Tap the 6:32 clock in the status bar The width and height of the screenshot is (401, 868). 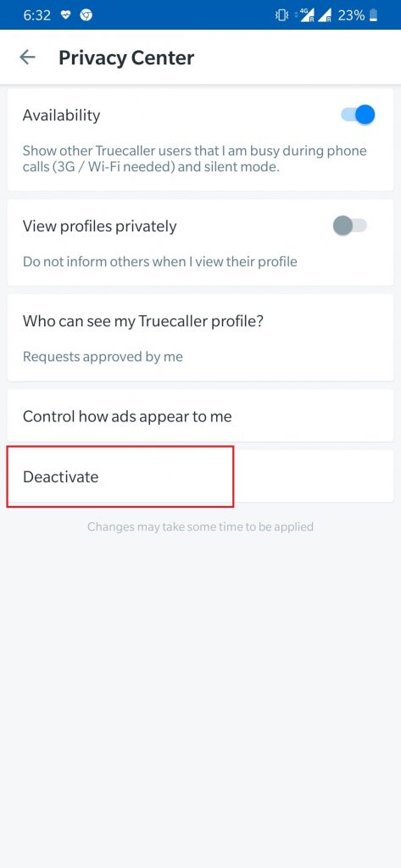tap(36, 15)
